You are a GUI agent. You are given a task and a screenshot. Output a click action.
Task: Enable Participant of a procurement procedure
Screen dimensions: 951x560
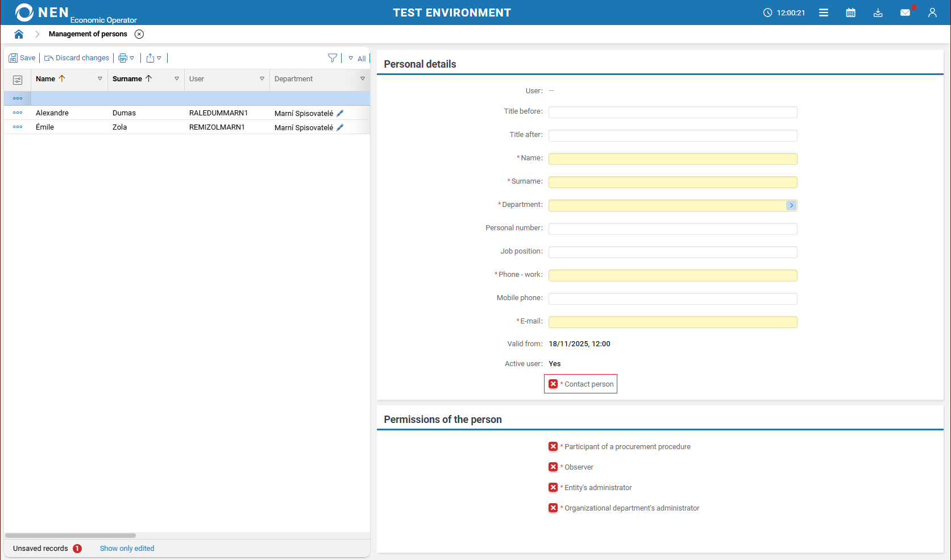(553, 446)
